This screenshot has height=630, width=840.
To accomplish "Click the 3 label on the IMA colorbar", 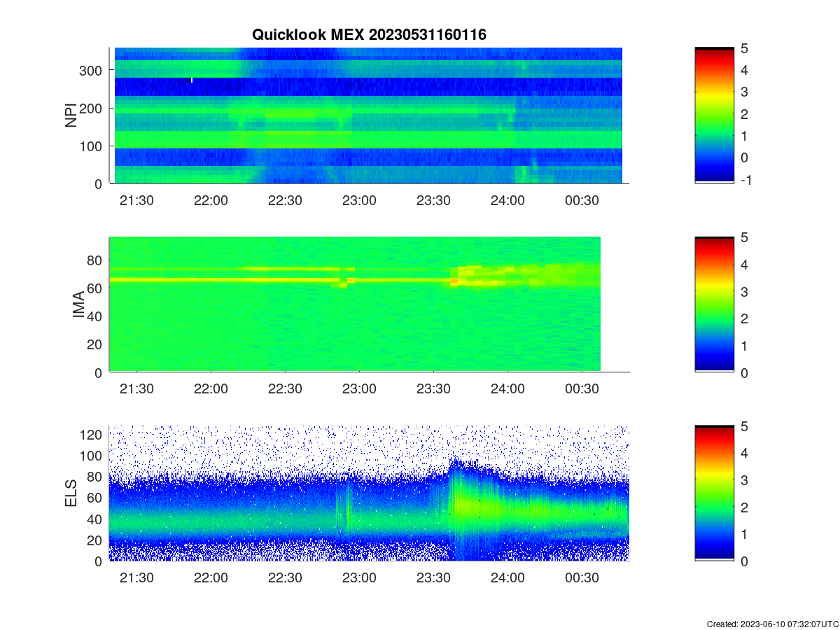I will pos(744,291).
